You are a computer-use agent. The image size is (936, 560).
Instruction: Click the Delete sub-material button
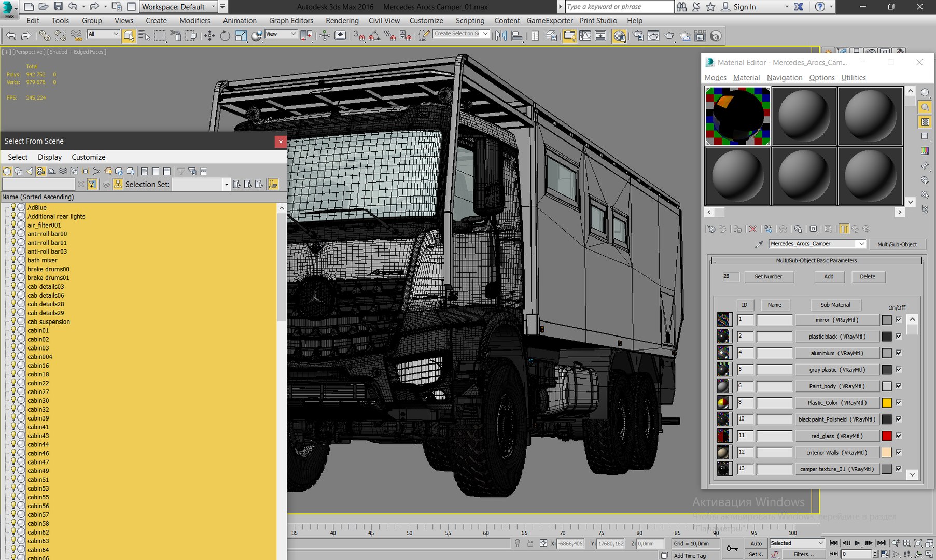click(x=868, y=277)
